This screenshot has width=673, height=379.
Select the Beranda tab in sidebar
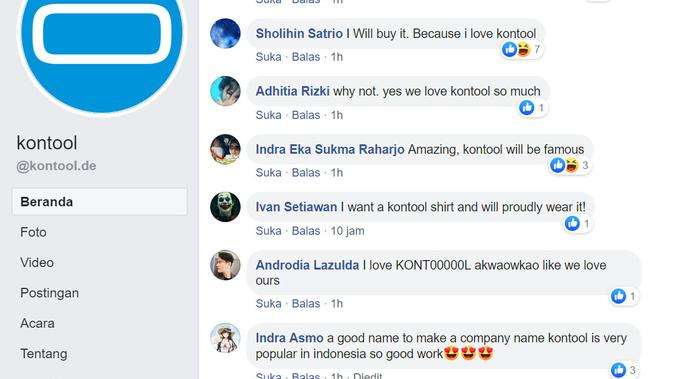100,201
